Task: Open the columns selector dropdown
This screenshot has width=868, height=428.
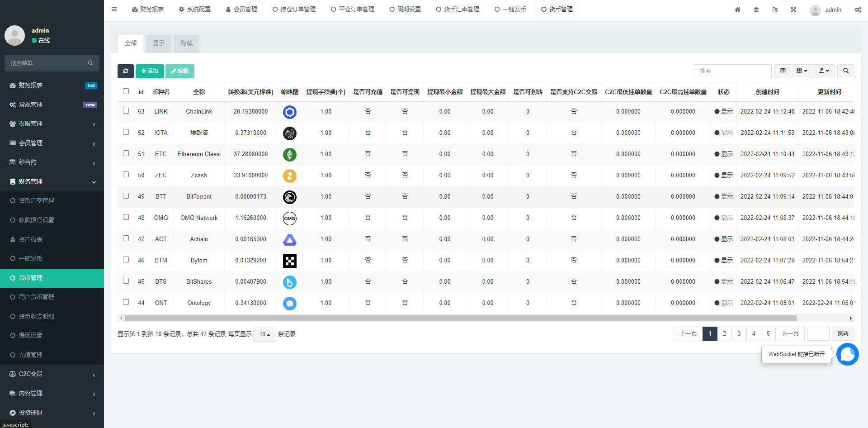Action: coord(802,71)
